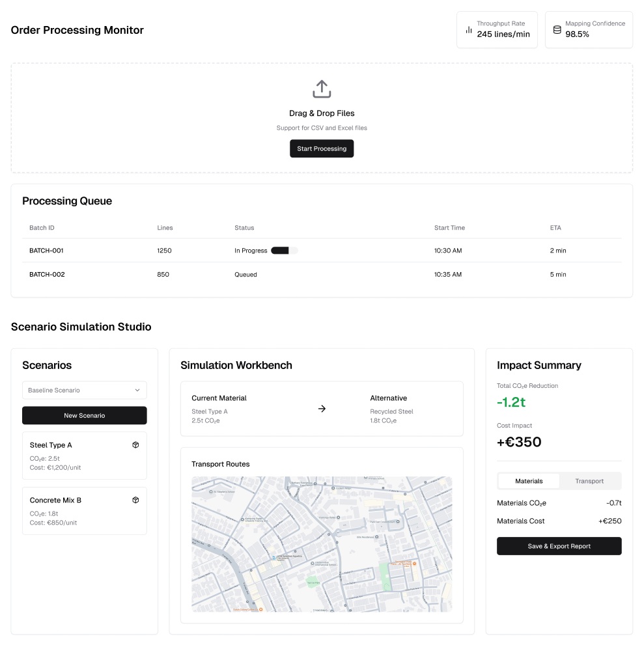The image size is (644, 645).
Task: Click the Materials CO₂e -0.7t row
Action: [559, 502]
